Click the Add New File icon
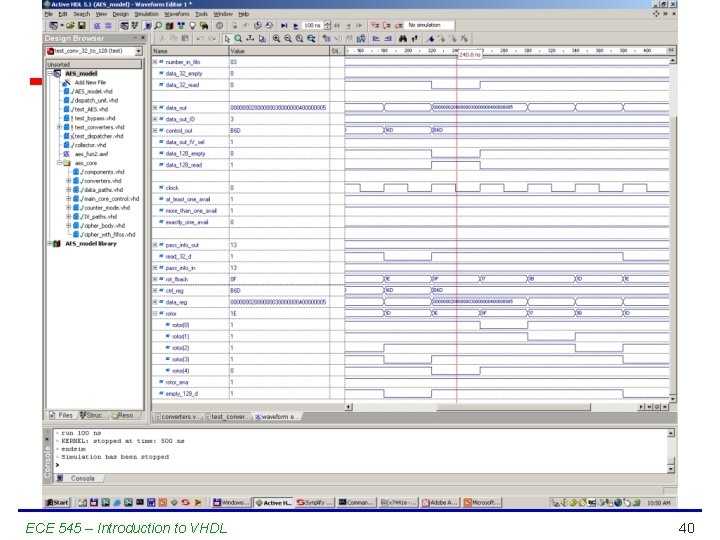This screenshot has width=720, height=540. [68, 82]
